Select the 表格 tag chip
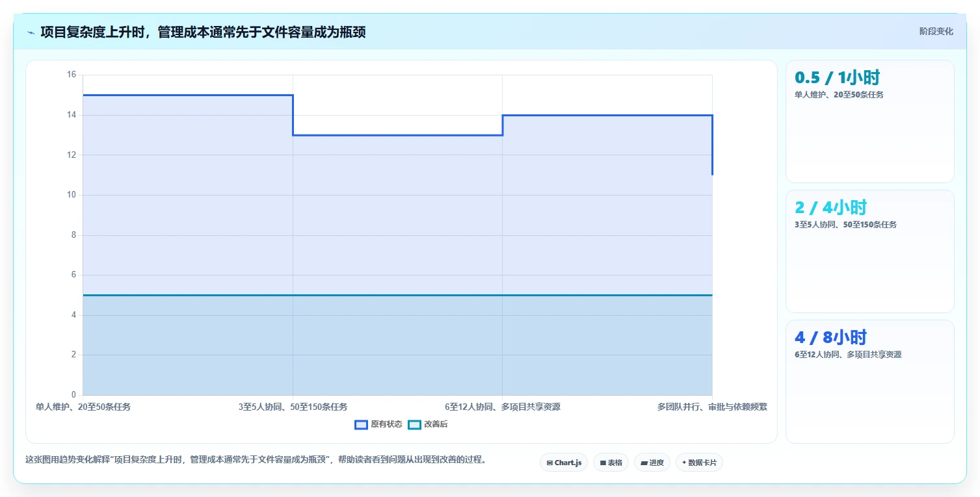Viewport: 980px width, 497px height. click(611, 463)
